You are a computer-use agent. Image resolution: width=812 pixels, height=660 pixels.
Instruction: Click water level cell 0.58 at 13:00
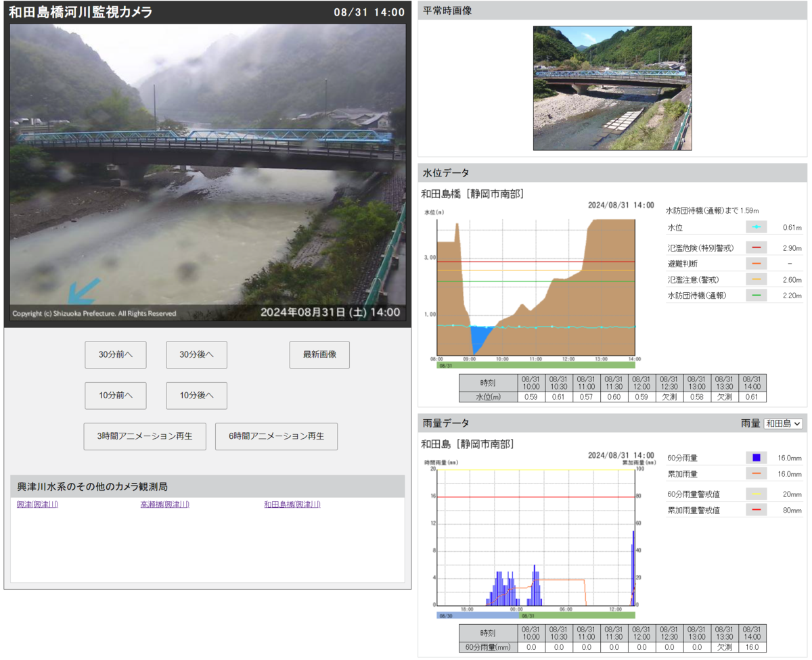point(697,397)
